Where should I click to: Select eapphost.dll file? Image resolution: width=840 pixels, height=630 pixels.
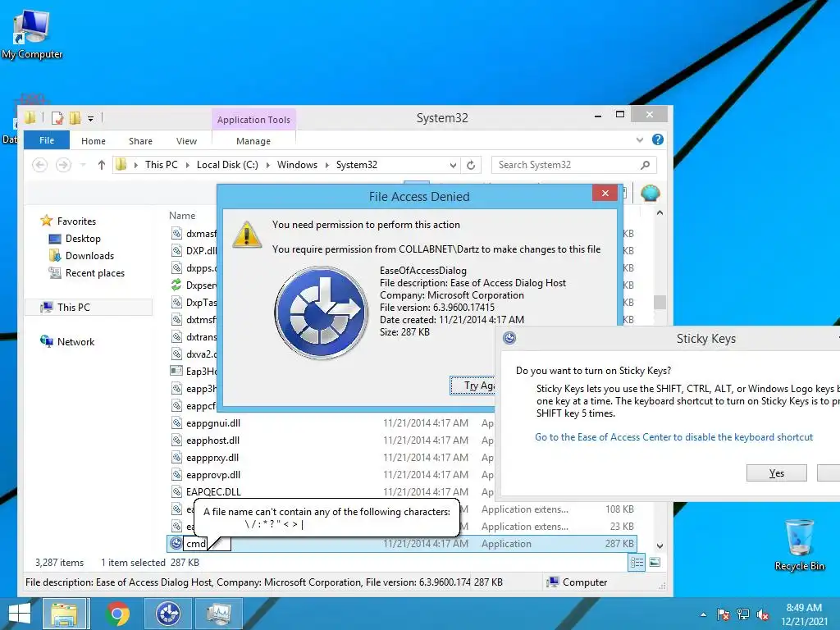point(212,441)
